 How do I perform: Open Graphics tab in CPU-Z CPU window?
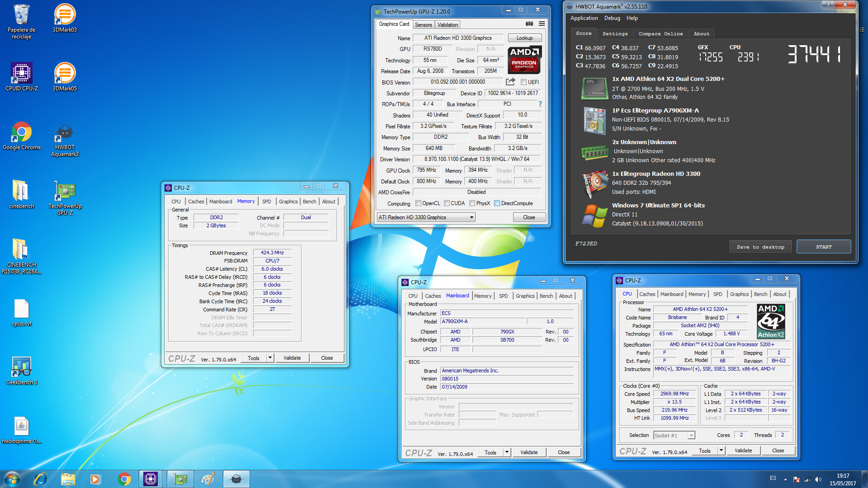pyautogui.click(x=739, y=294)
